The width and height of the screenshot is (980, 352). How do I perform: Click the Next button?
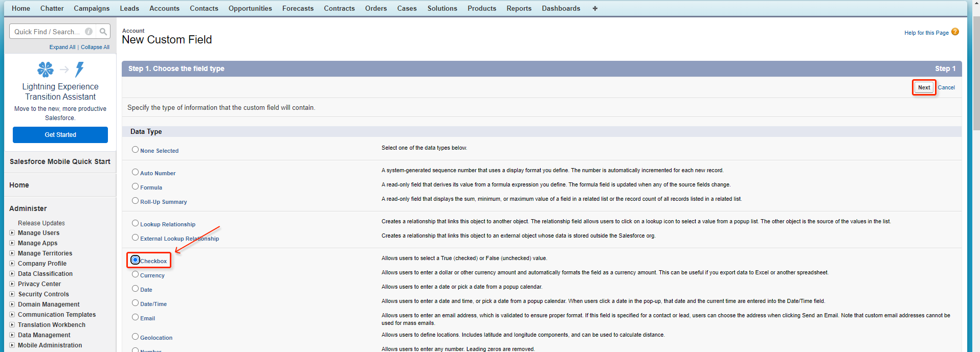point(924,87)
